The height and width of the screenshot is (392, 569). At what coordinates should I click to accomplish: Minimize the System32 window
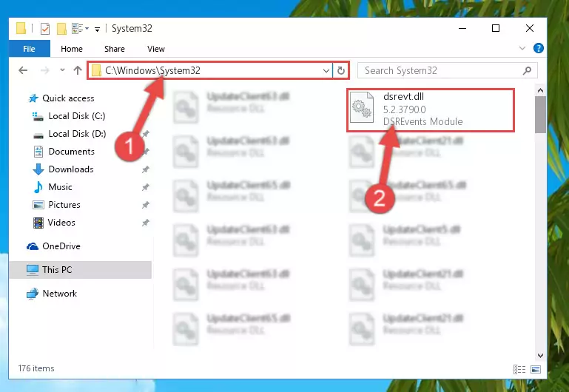pyautogui.click(x=462, y=28)
